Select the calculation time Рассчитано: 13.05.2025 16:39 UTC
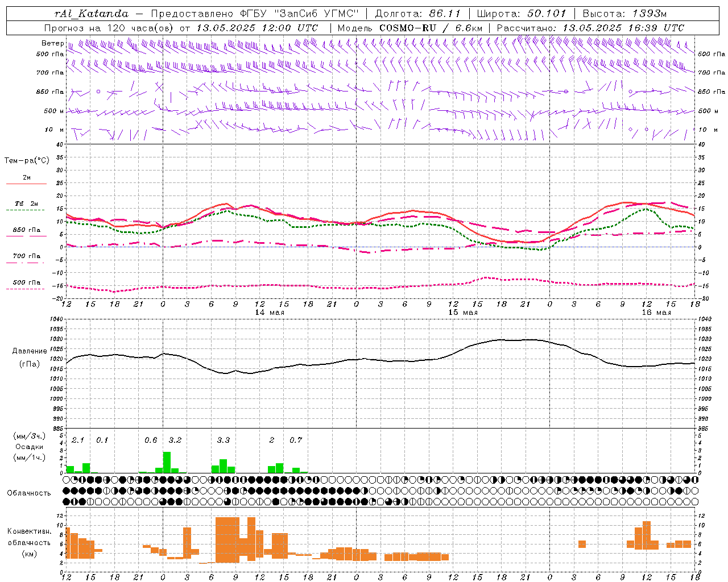The height and width of the screenshot is (582, 728). (x=590, y=28)
